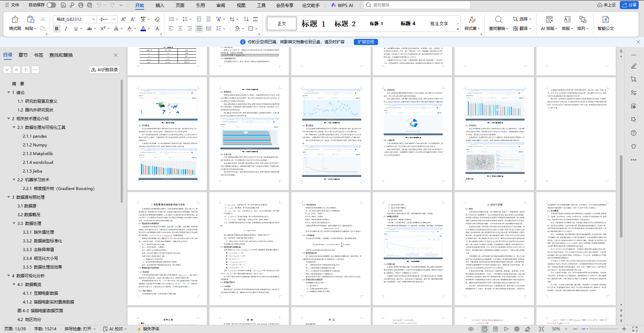This screenshot has width=644, height=333.
Task: Toggle bold formatting
Action: point(57,29)
